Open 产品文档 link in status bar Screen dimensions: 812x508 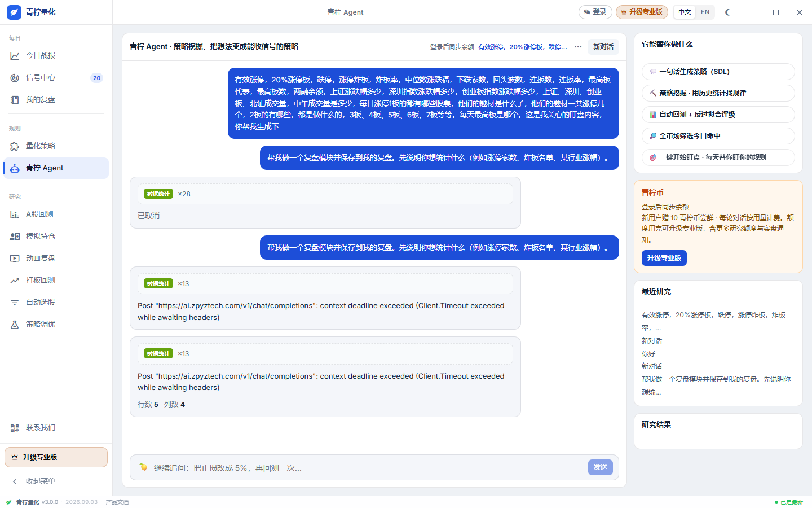click(117, 502)
